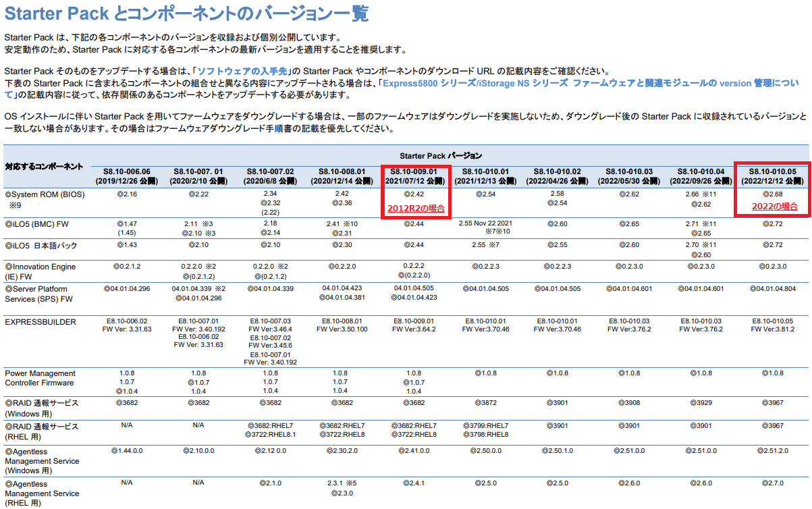
Task: Select the S8.10-007. 01 column header
Action: (x=198, y=176)
